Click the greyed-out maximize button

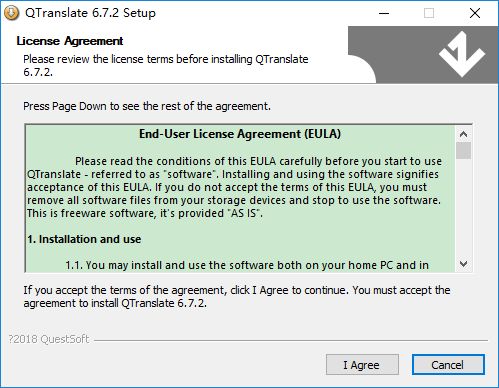pyautogui.click(x=429, y=13)
